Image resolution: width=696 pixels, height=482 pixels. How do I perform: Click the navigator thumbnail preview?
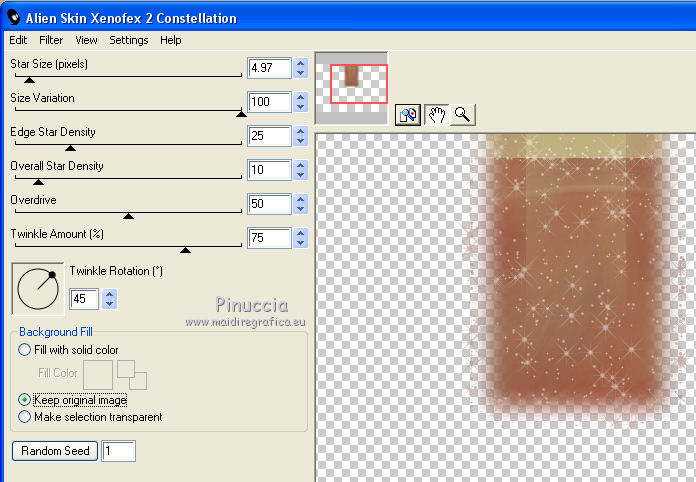[x=351, y=88]
